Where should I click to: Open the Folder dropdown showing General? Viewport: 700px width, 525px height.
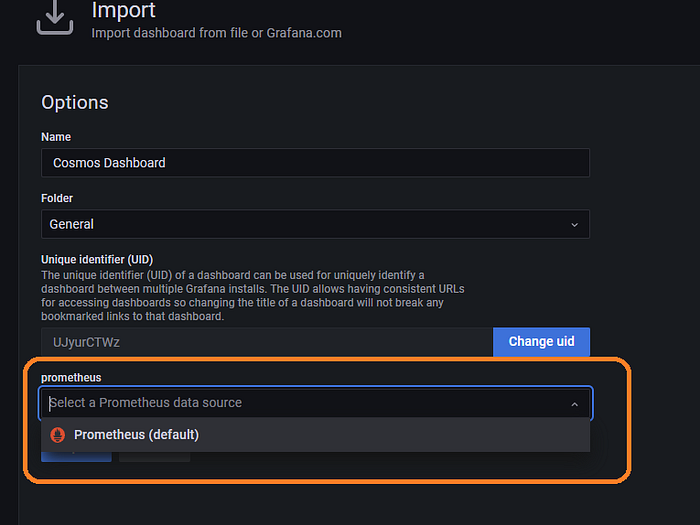[x=315, y=224]
